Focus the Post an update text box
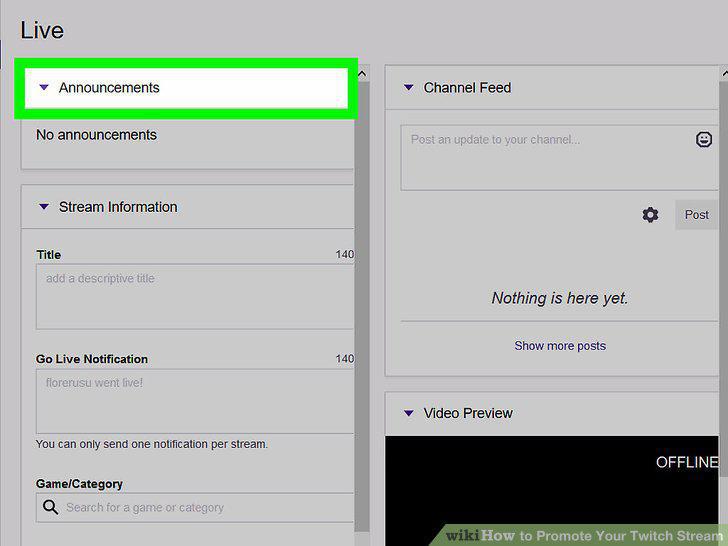Image resolution: width=728 pixels, height=546 pixels. [559, 157]
